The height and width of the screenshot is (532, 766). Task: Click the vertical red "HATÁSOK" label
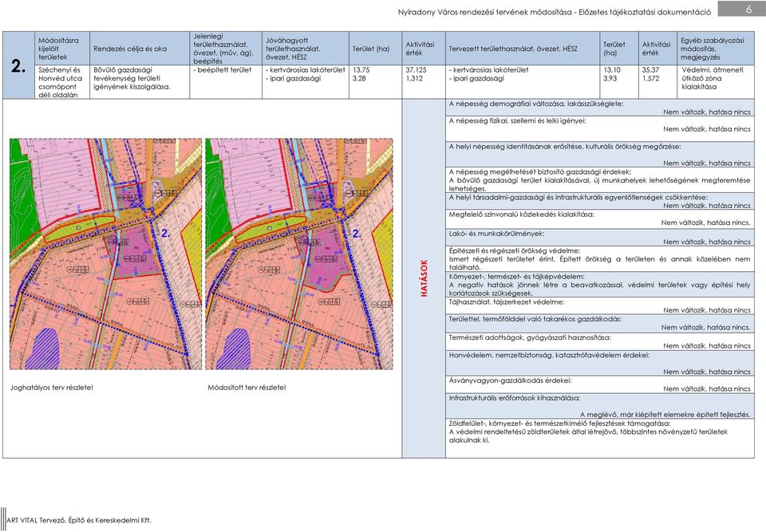pos(424,278)
